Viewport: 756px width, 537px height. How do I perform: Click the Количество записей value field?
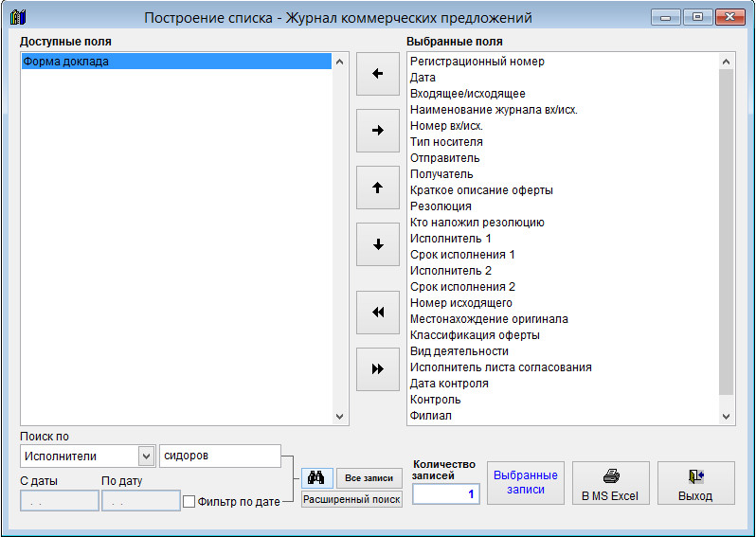pos(446,494)
